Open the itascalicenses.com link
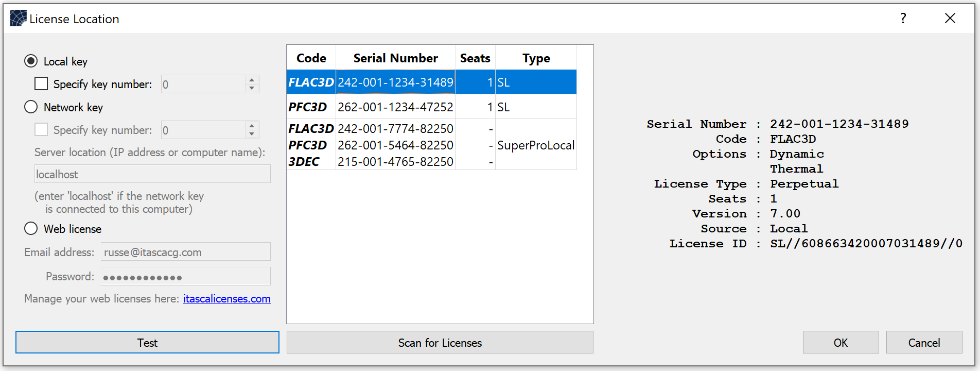 [226, 299]
